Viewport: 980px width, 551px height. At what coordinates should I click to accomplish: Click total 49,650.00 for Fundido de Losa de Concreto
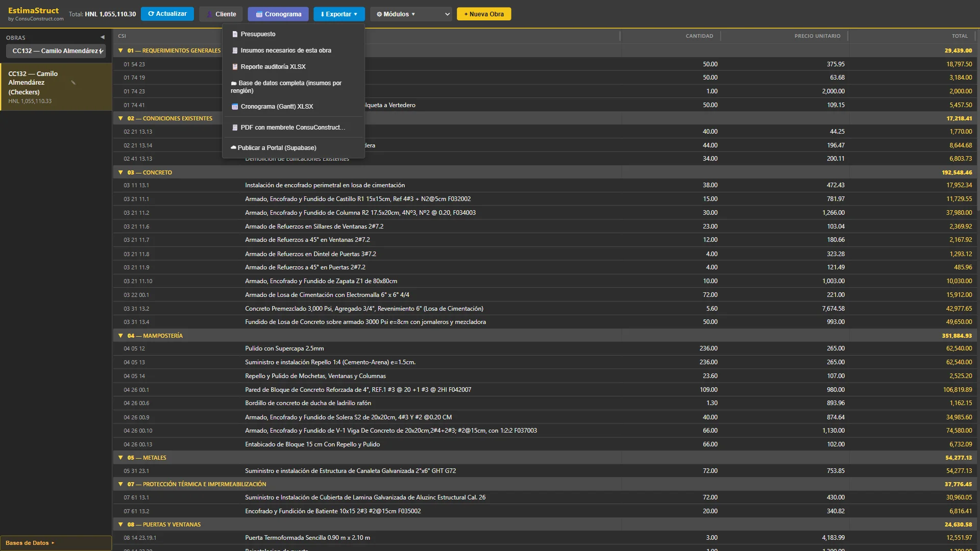click(x=959, y=322)
